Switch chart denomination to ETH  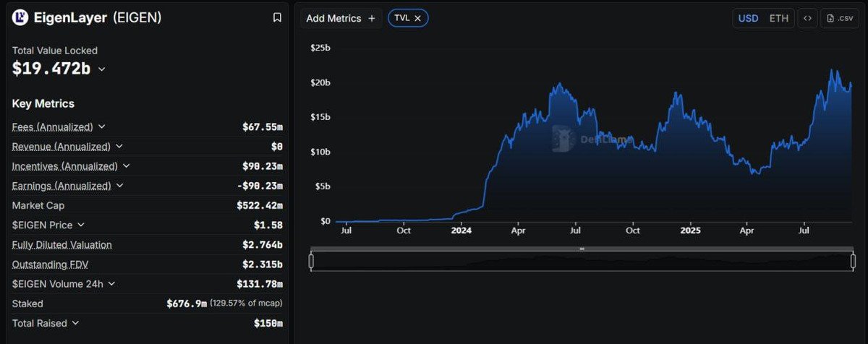(x=779, y=18)
